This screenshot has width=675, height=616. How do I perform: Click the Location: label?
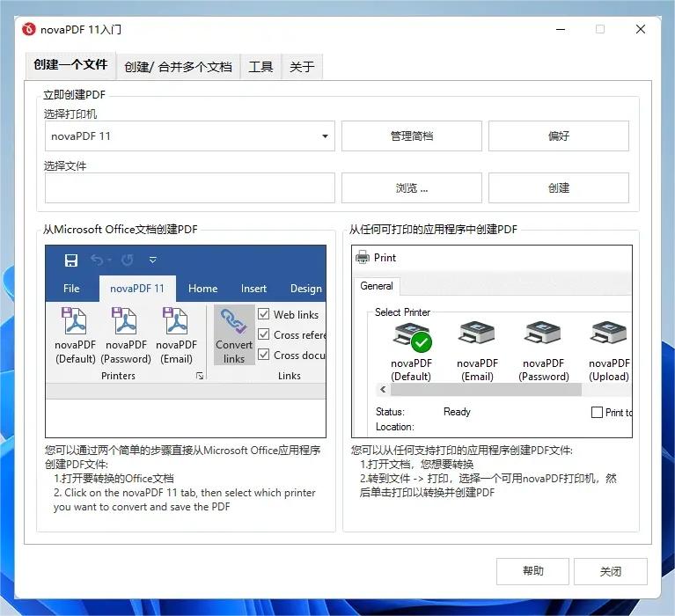click(x=395, y=427)
